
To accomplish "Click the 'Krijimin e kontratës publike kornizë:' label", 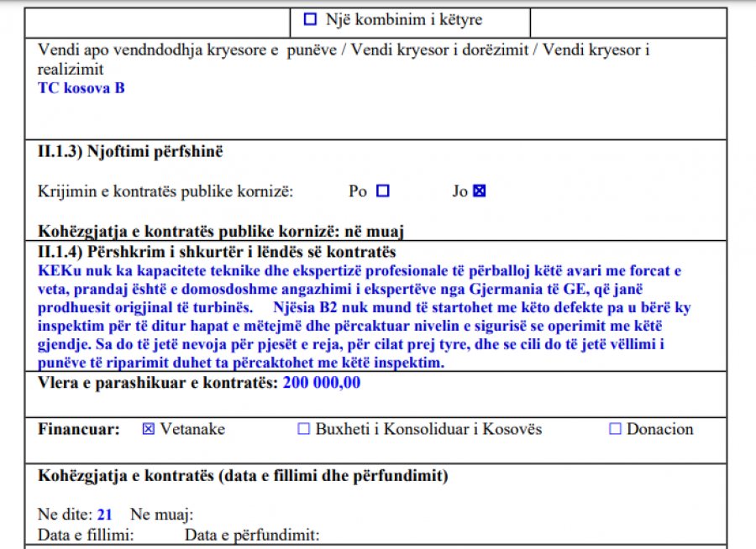I will [165, 191].
